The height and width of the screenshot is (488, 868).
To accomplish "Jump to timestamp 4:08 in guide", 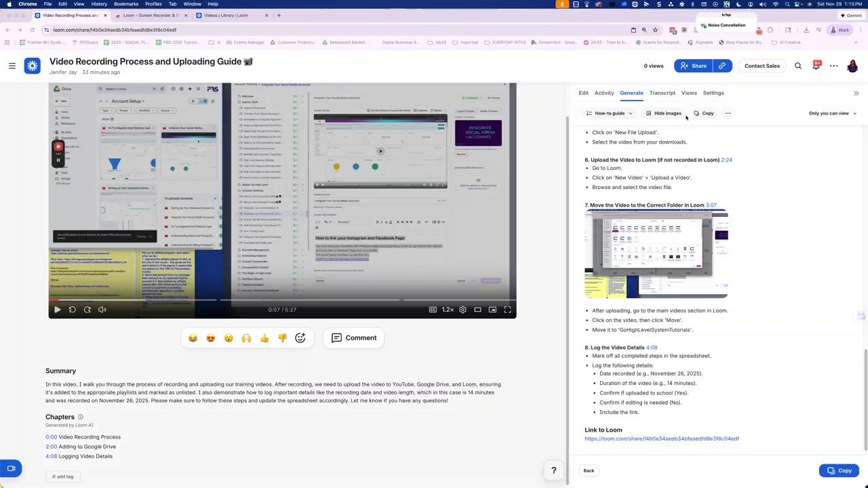I will pyautogui.click(x=652, y=347).
